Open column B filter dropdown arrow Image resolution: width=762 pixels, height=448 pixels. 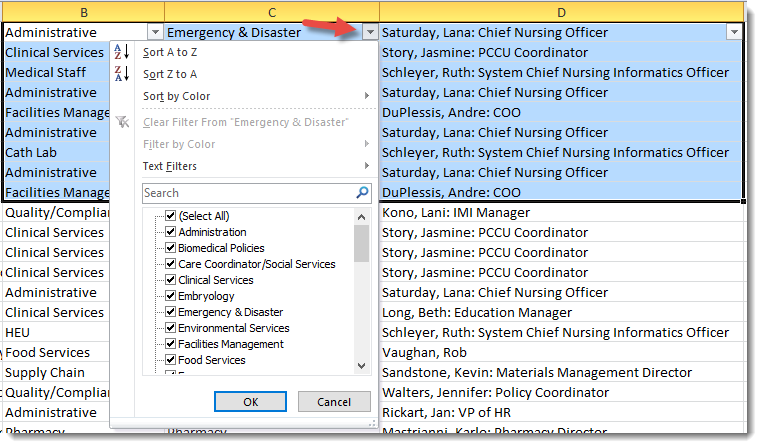point(153,33)
